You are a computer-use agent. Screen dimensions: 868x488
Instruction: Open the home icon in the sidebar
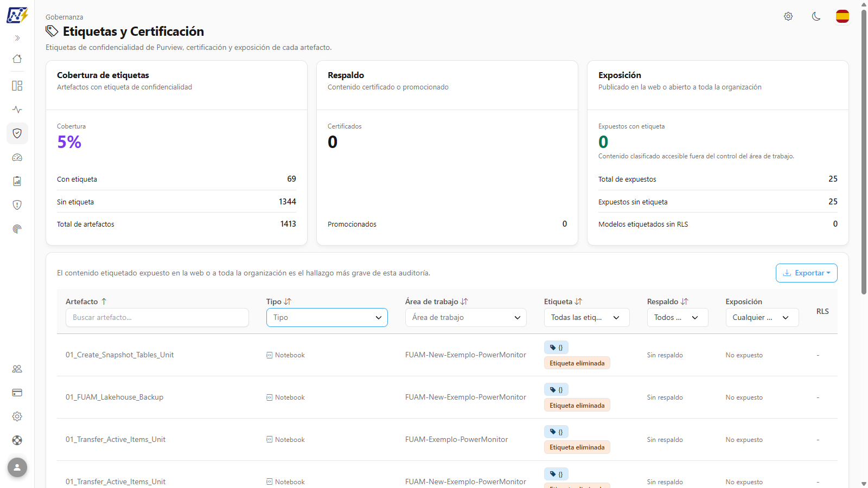tap(17, 59)
